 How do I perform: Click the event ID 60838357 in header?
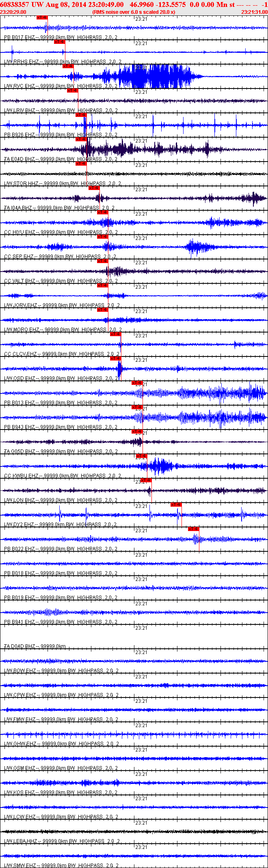(x=14, y=4)
